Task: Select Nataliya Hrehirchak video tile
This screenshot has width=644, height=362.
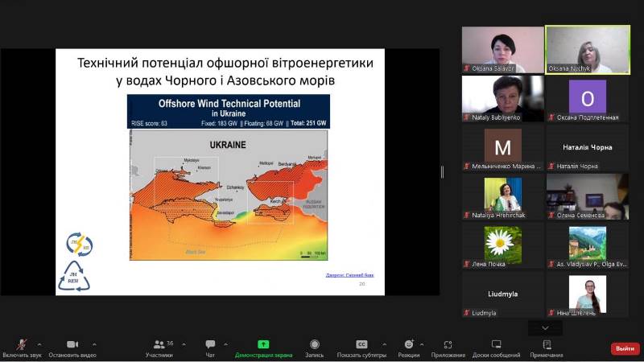Action: (x=502, y=196)
